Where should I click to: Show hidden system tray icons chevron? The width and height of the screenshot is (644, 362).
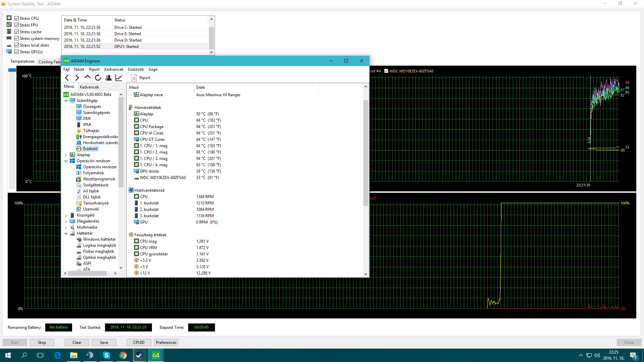(581, 355)
